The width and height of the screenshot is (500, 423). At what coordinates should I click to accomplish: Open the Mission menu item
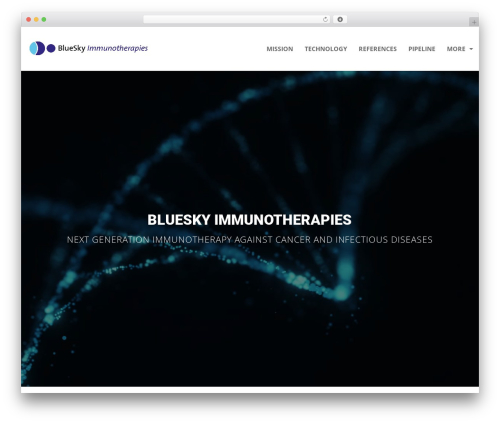coord(280,49)
